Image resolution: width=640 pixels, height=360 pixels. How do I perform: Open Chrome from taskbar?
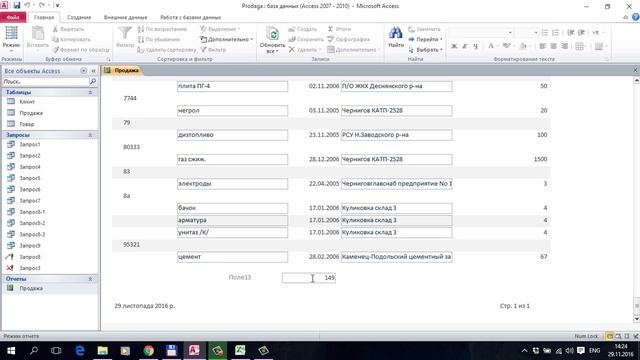click(x=149, y=351)
